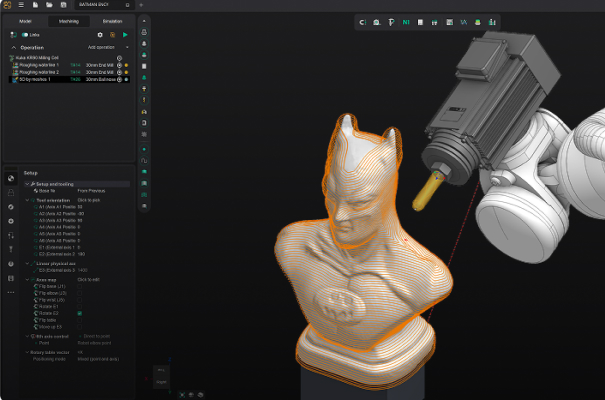Image resolution: width=605 pixels, height=400 pixels.
Task: Click the 'Click to edit' axes map link
Action: click(90, 279)
